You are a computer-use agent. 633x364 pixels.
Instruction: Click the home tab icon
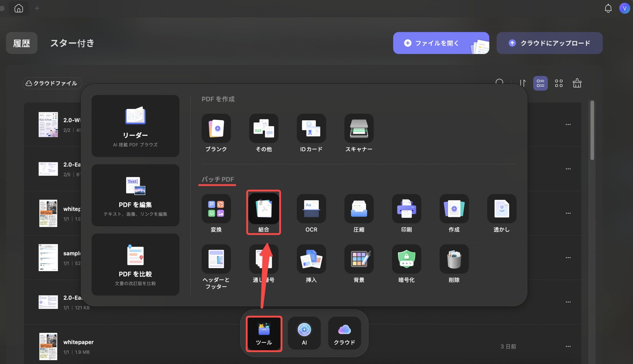tap(19, 8)
